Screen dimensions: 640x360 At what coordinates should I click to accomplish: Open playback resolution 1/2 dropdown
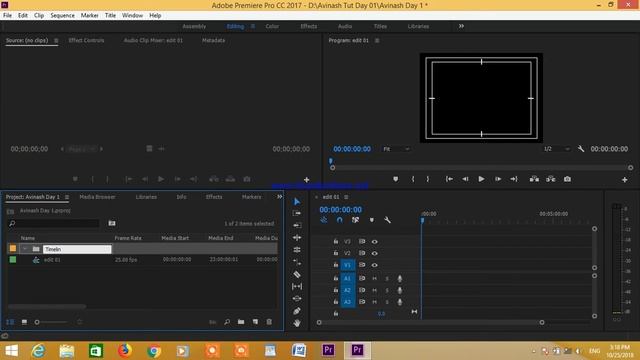click(x=556, y=149)
